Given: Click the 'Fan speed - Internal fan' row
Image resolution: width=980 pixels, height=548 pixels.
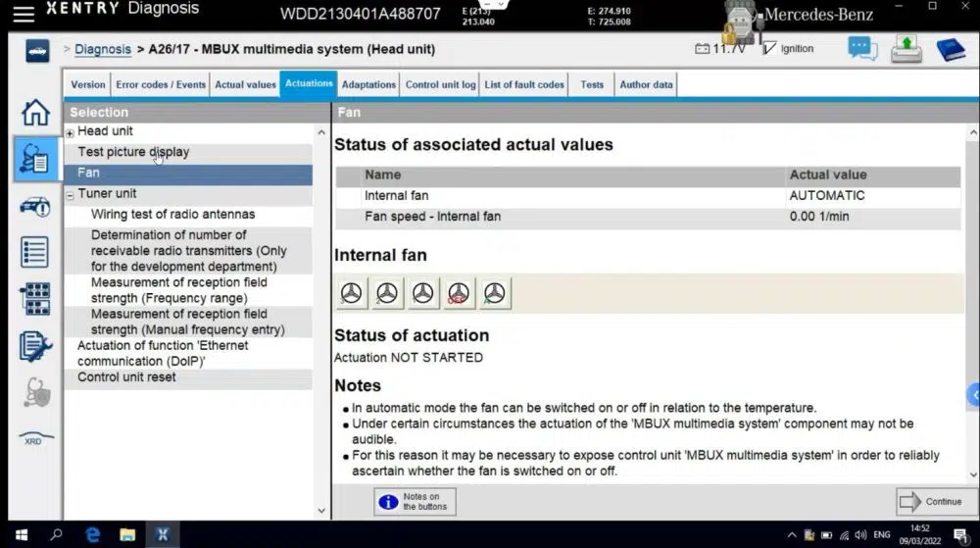Looking at the screenshot, I should click(648, 218).
